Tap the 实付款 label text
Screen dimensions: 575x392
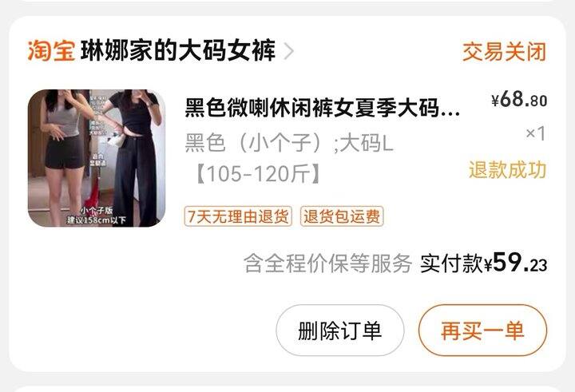point(451,263)
